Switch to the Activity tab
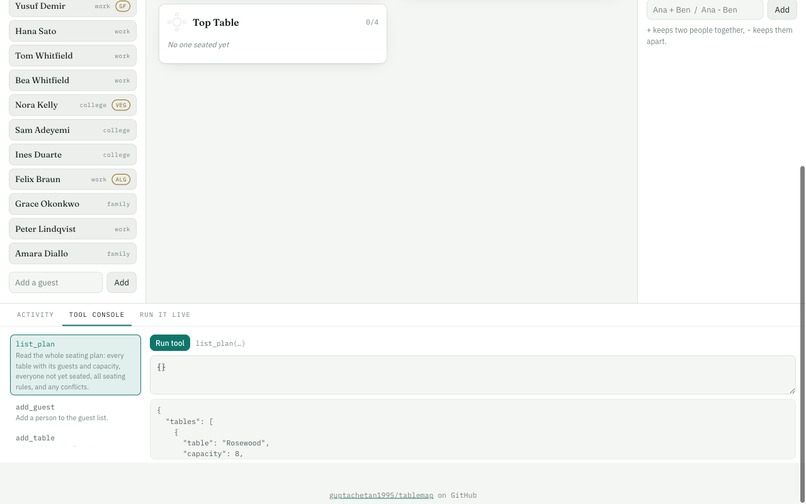806x504 pixels. point(35,315)
